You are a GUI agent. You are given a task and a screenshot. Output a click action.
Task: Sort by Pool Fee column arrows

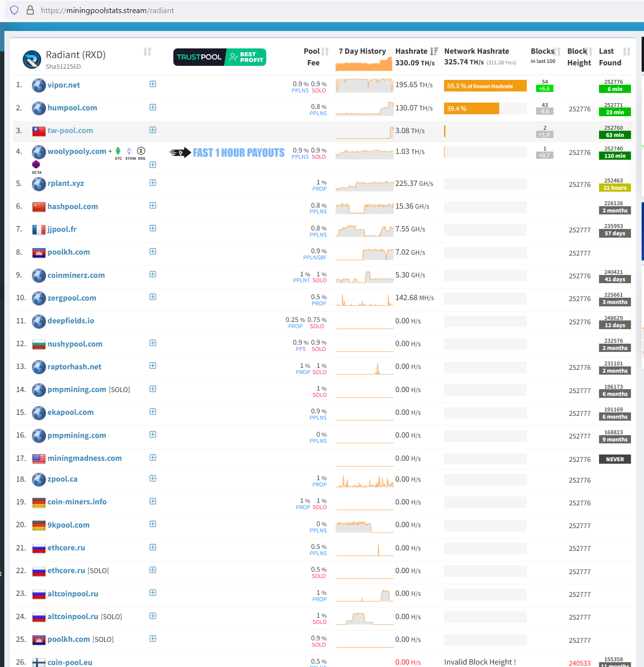pos(325,51)
